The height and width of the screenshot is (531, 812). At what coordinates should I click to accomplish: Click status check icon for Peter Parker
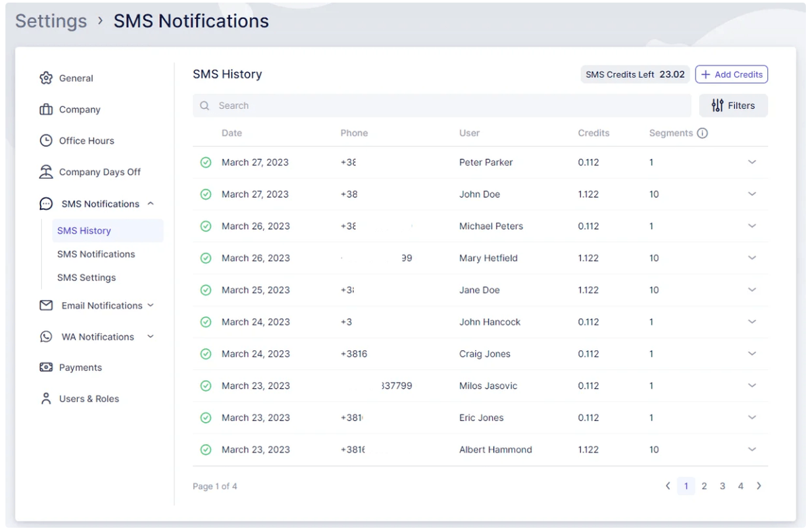[x=206, y=163]
